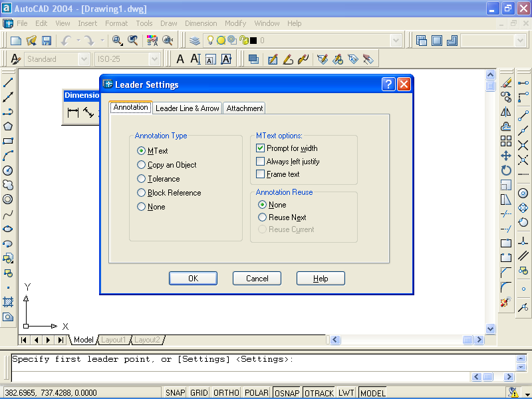
Task: Select the Erase modify tool
Action: 506,82
